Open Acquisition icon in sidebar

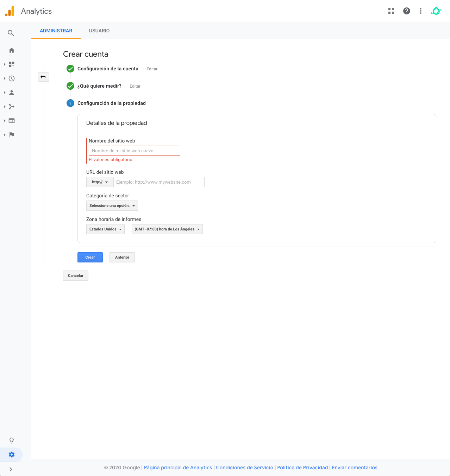12,107
